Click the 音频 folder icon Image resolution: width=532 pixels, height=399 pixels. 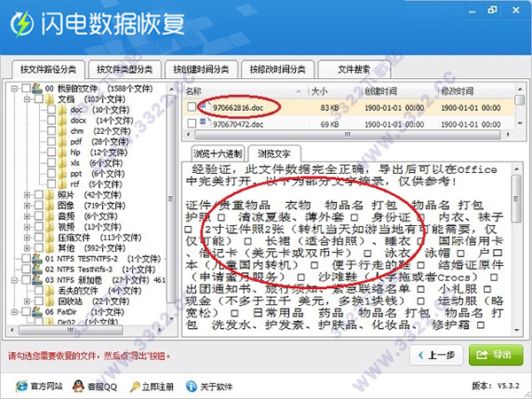[50, 216]
